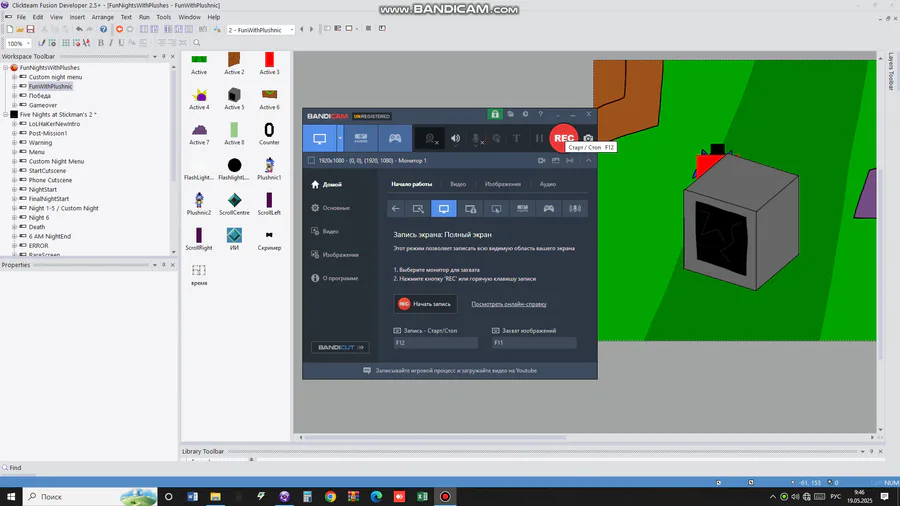Select Counter object in object list
The width and height of the screenshot is (900, 506).
tap(269, 134)
